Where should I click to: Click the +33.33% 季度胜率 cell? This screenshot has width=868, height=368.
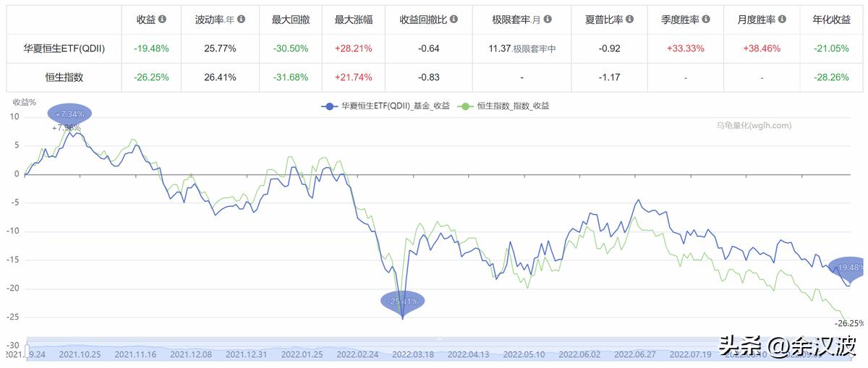(685, 48)
